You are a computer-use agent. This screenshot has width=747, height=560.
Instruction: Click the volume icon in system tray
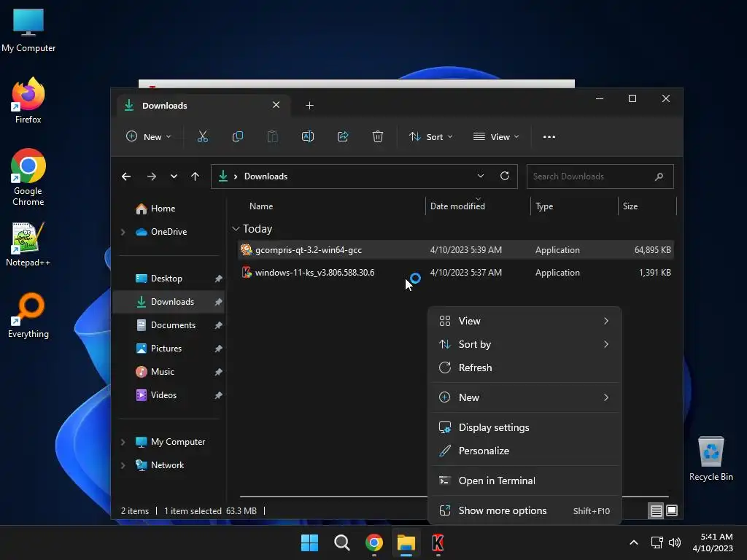(x=675, y=542)
